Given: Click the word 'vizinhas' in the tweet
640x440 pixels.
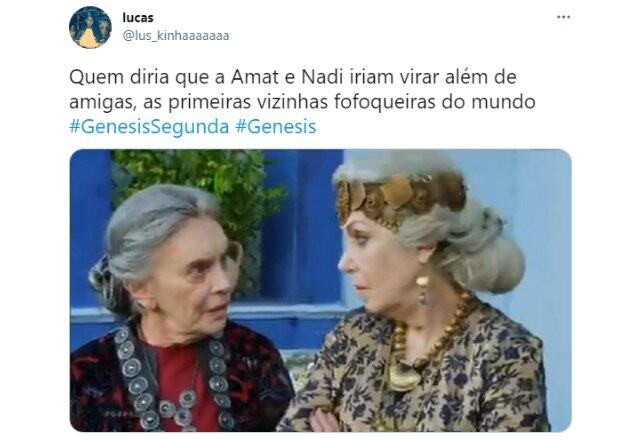Looking at the screenshot, I should click(x=292, y=102).
